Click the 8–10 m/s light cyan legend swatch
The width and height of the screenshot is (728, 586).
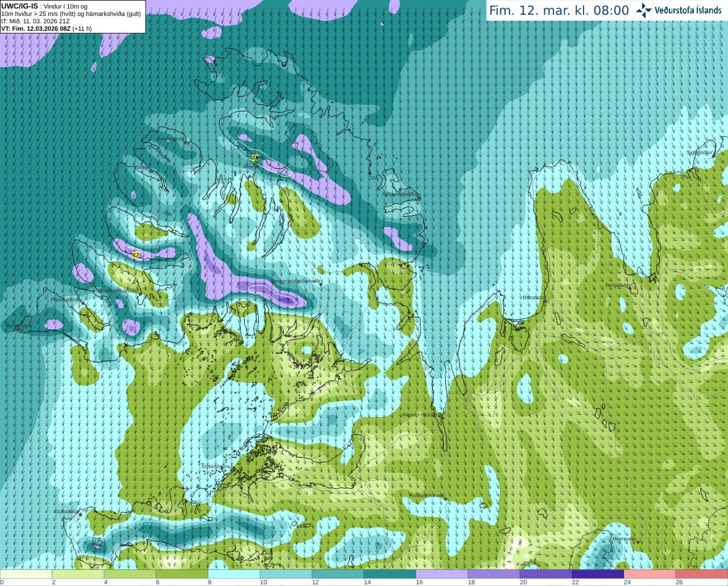tap(234, 574)
